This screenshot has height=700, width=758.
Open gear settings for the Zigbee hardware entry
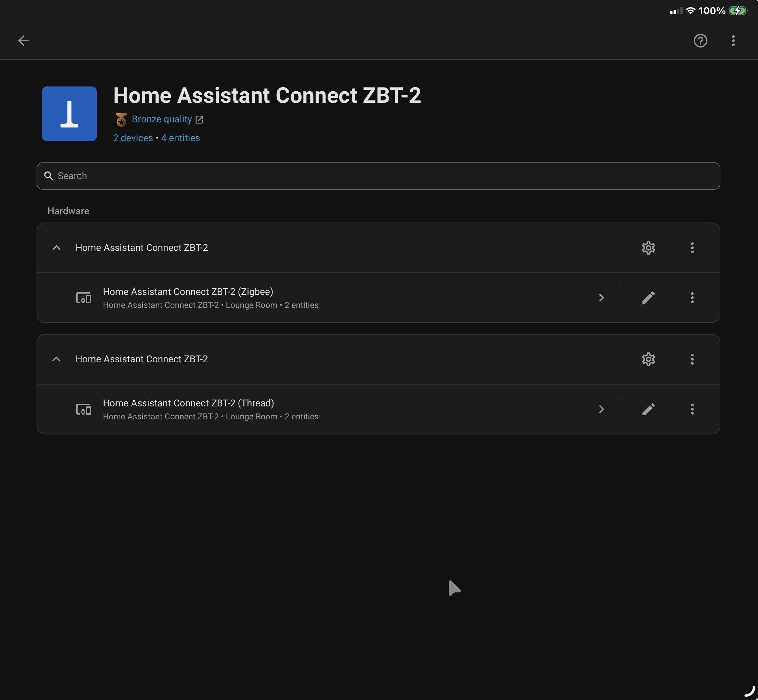648,248
